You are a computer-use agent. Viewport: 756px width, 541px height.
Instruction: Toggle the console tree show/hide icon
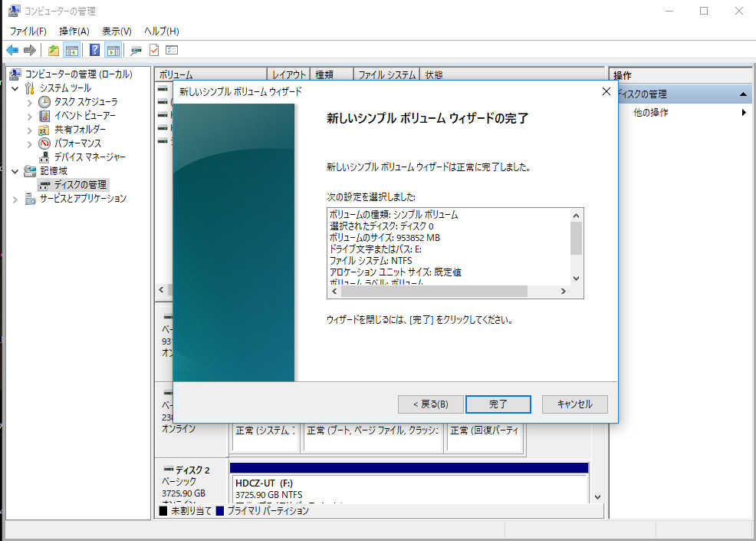pos(72,50)
